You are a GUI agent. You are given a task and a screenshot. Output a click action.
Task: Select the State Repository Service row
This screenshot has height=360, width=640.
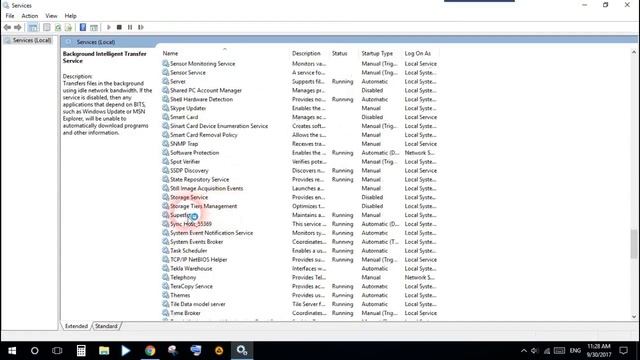click(x=300, y=180)
